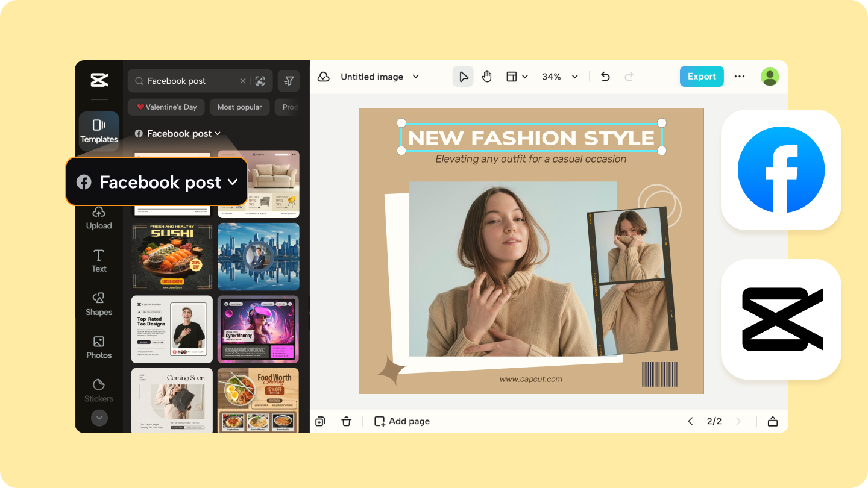Viewport: 868px width, 488px height.
Task: Open the zoom level dropdown arrow
Action: (575, 77)
